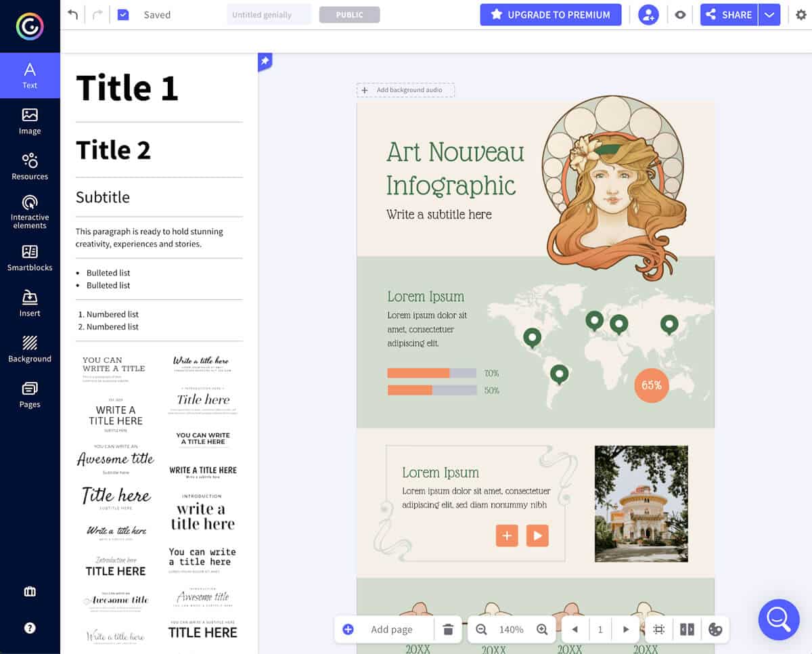Viewport: 812px width, 654px height.
Task: Open the Text panel tab
Action: tap(30, 75)
